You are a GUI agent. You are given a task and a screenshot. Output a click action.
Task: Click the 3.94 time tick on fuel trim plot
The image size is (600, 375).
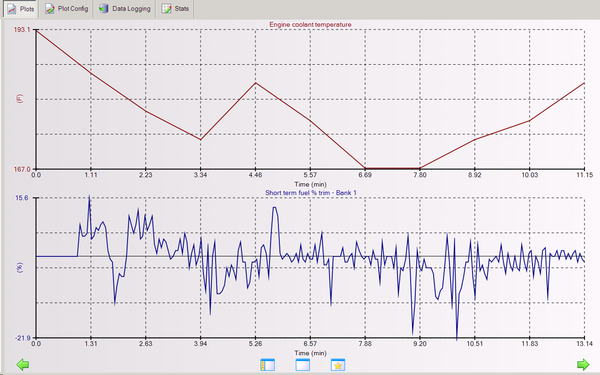(x=201, y=344)
